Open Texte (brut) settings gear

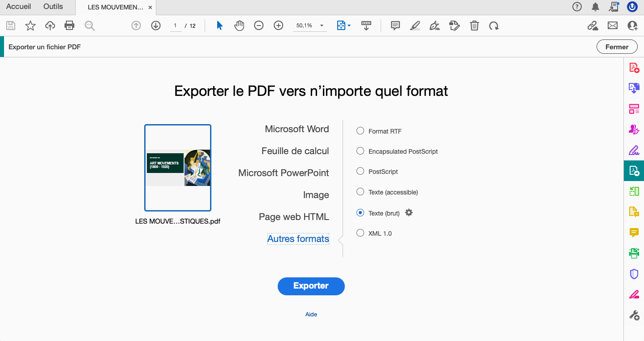408,212
